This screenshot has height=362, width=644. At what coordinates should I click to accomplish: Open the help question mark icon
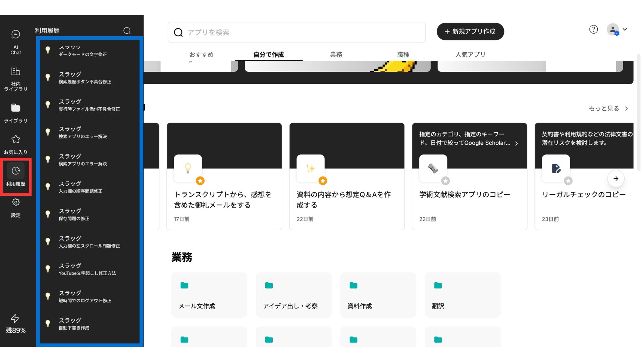click(593, 29)
